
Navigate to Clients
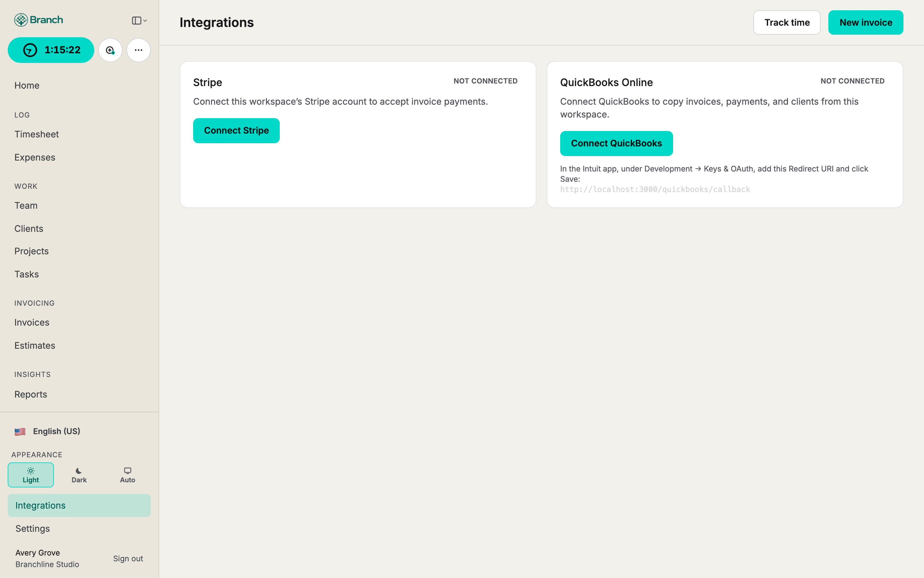[29, 229]
